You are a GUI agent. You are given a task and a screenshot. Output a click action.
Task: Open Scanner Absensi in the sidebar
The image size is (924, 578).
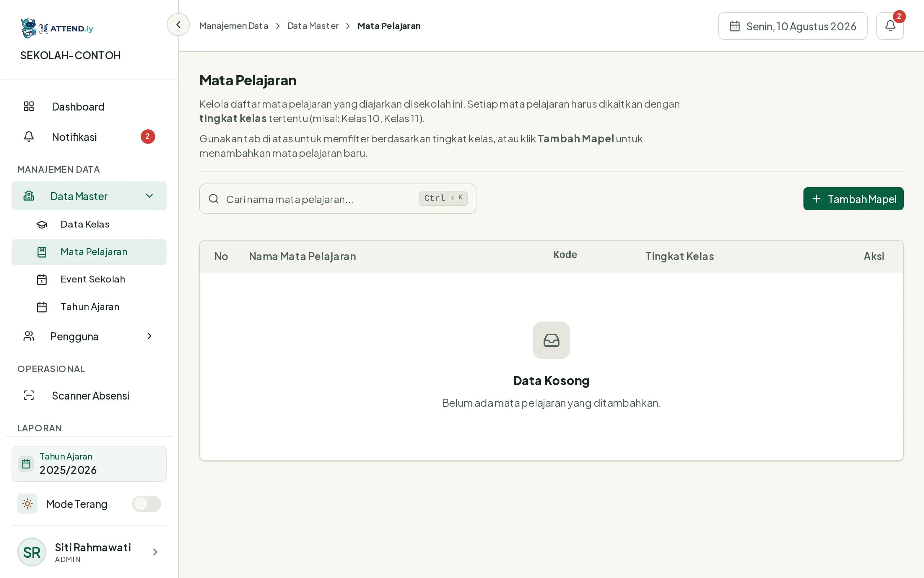pyautogui.click(x=89, y=396)
